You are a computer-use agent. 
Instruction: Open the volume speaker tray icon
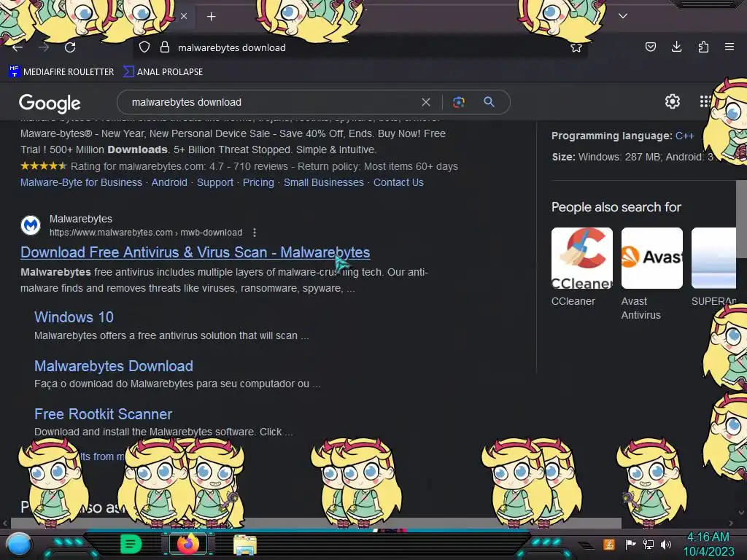click(665, 544)
